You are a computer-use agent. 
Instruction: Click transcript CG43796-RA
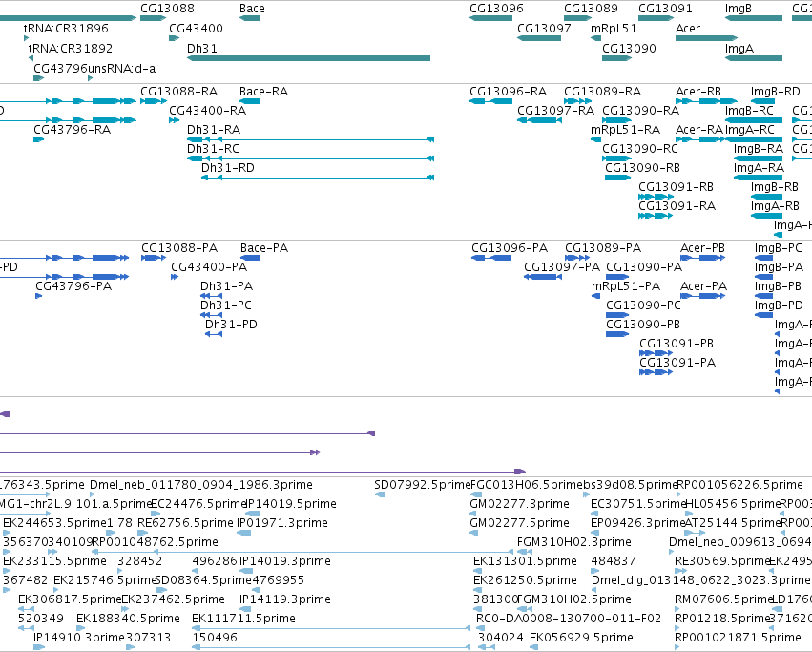point(73,130)
